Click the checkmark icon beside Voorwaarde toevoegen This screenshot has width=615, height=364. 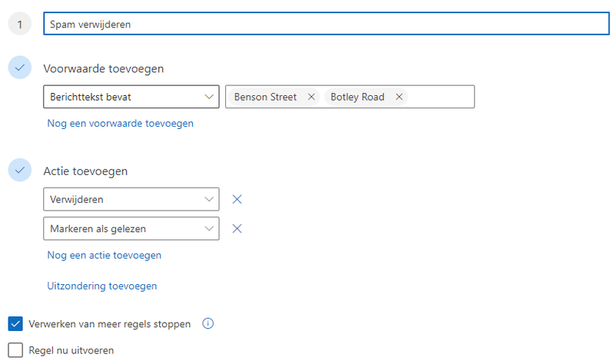(x=20, y=68)
